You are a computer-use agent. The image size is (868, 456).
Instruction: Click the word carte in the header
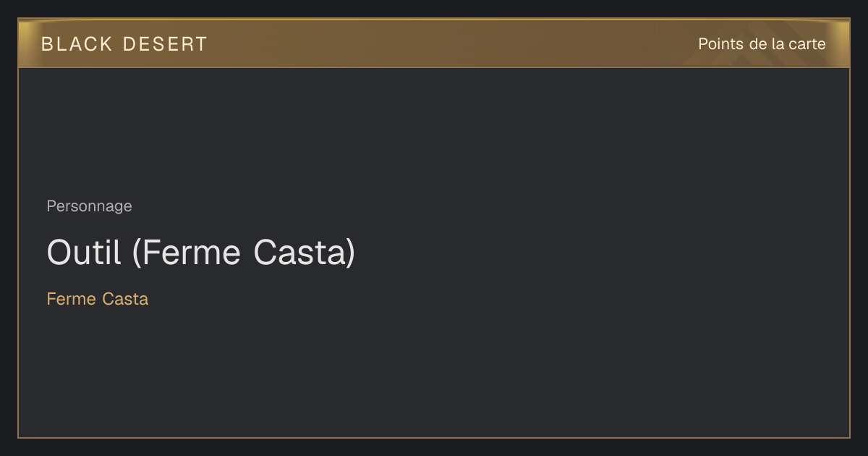click(x=807, y=44)
